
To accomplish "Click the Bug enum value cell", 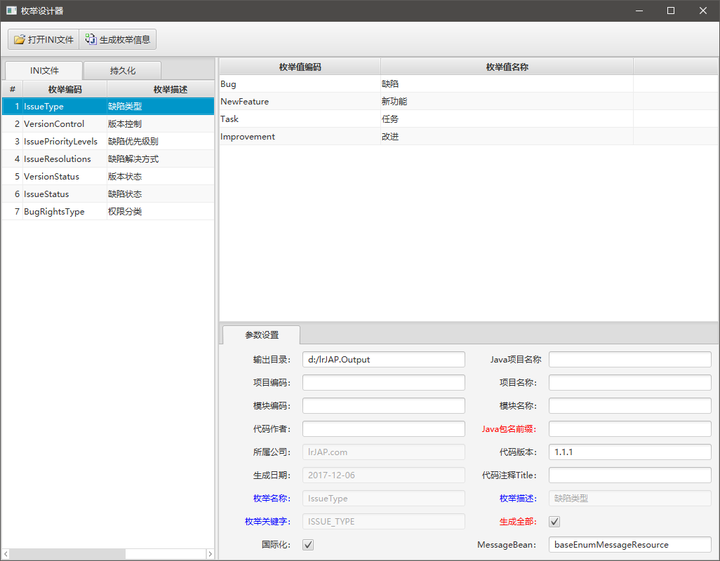I will (300, 84).
